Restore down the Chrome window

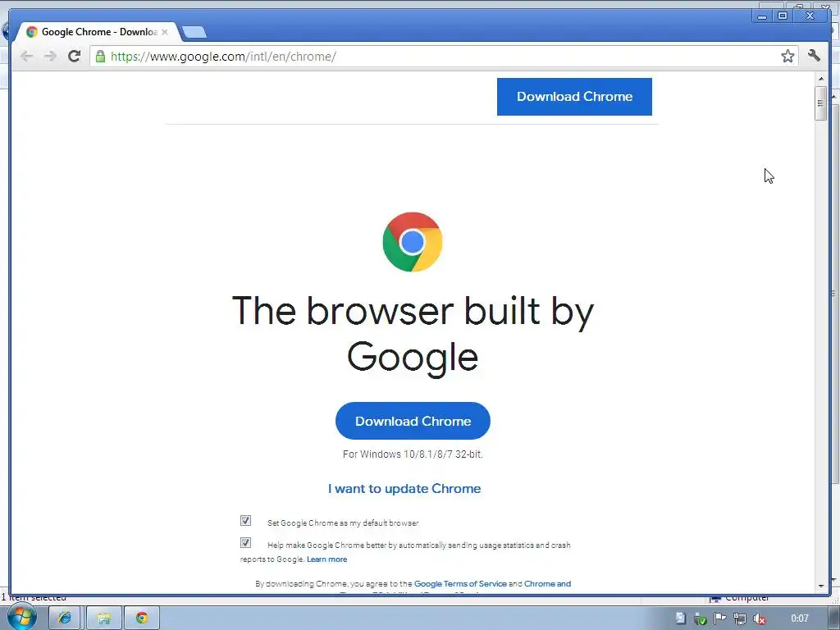(783, 16)
